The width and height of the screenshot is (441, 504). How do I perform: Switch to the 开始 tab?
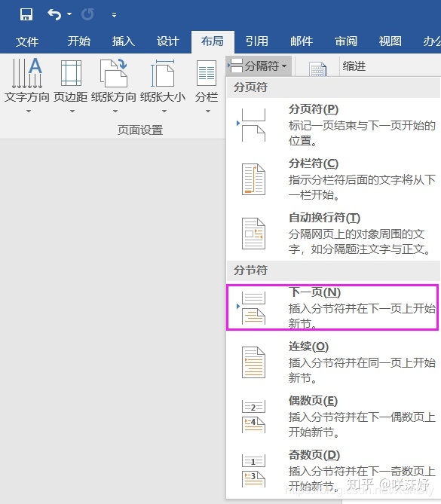(79, 41)
